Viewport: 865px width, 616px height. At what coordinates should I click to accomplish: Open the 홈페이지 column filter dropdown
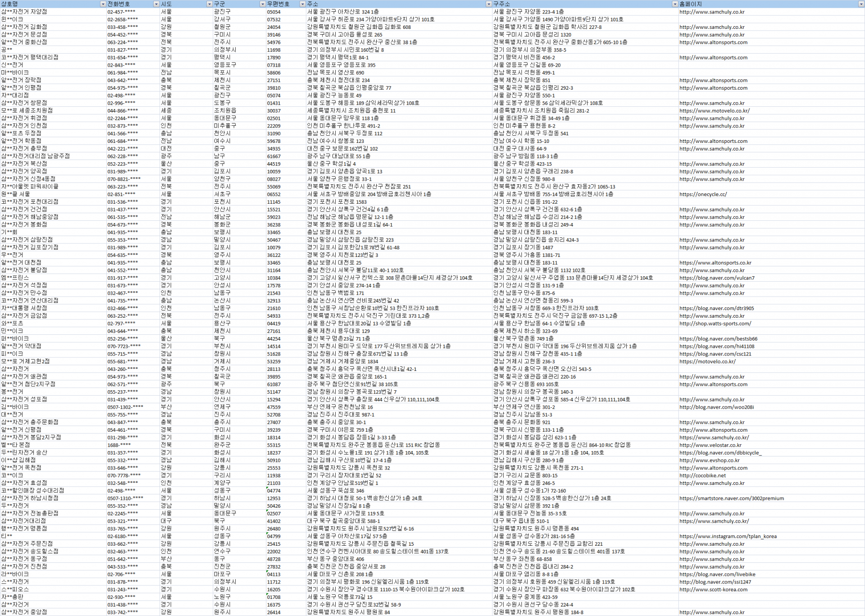(x=861, y=4)
